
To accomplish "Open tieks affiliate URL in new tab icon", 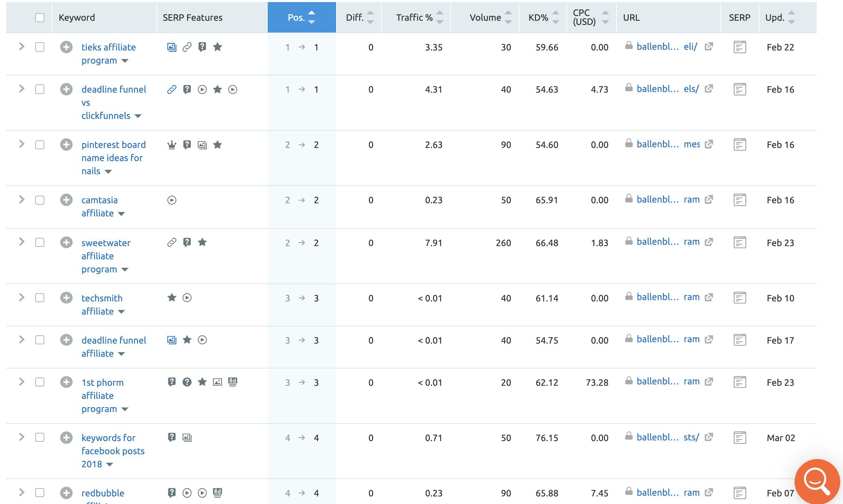I will 709,46.
